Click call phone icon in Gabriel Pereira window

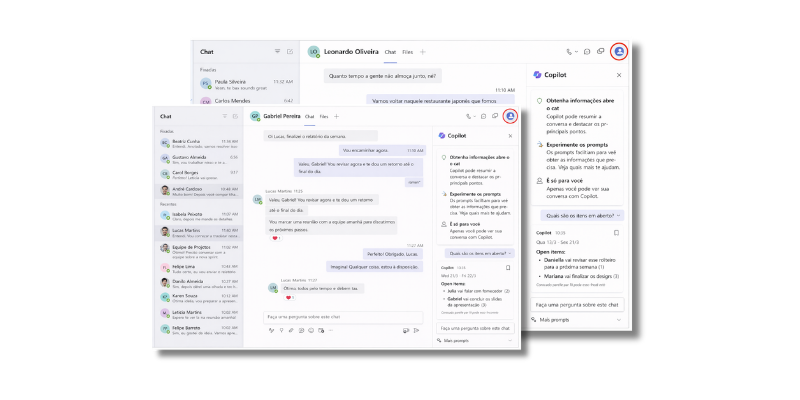[468, 116]
